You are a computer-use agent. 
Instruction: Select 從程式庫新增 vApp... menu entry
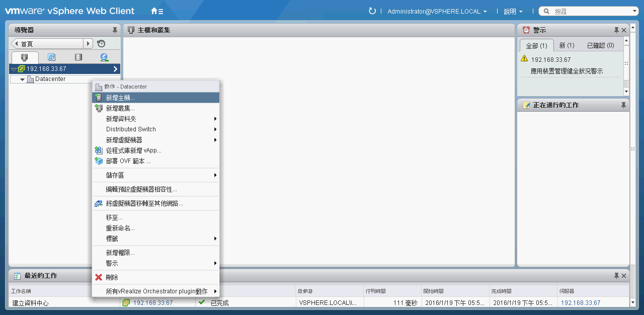[x=156, y=150]
